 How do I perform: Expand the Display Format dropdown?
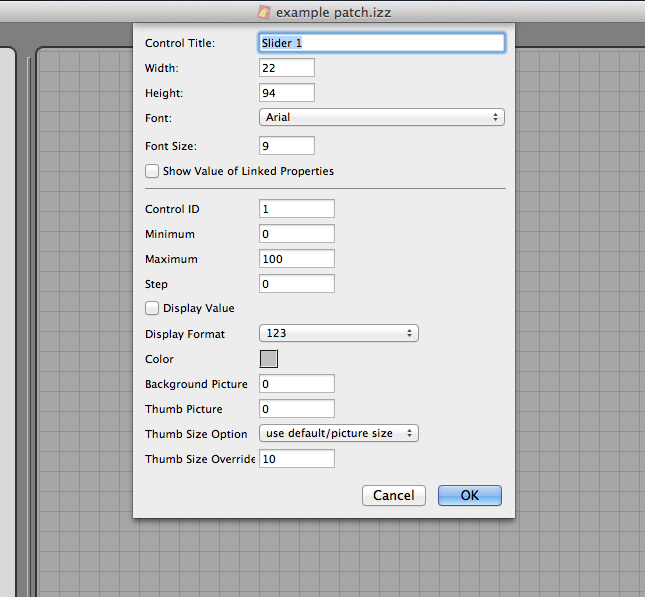coord(338,333)
